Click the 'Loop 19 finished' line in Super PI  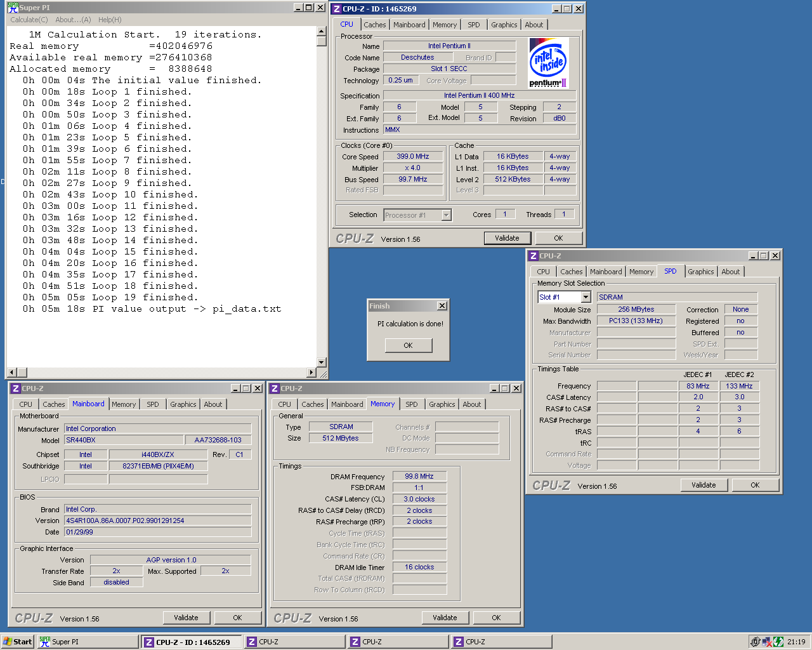pyautogui.click(x=111, y=298)
